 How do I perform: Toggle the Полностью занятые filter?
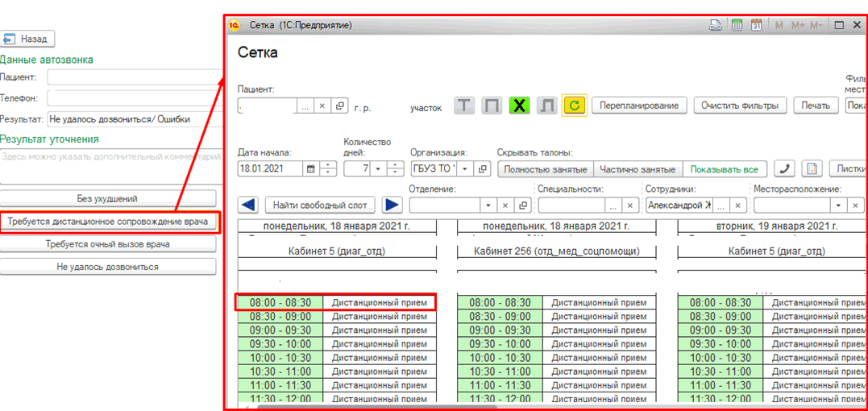tap(546, 169)
